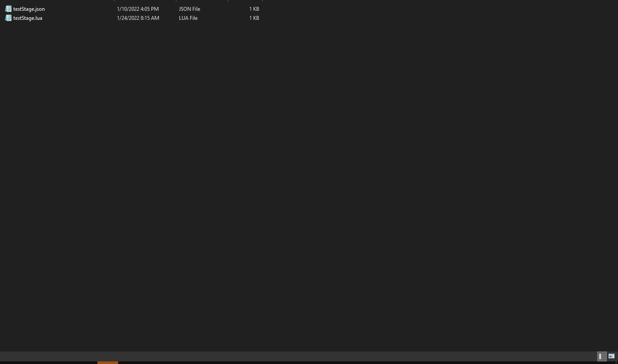Click Show desktop sliver in taskbar corner
The width and height of the screenshot is (618, 364).
pos(617,362)
